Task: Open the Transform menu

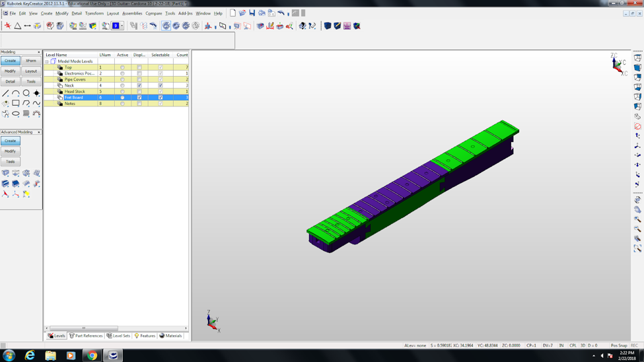Action: click(x=94, y=14)
